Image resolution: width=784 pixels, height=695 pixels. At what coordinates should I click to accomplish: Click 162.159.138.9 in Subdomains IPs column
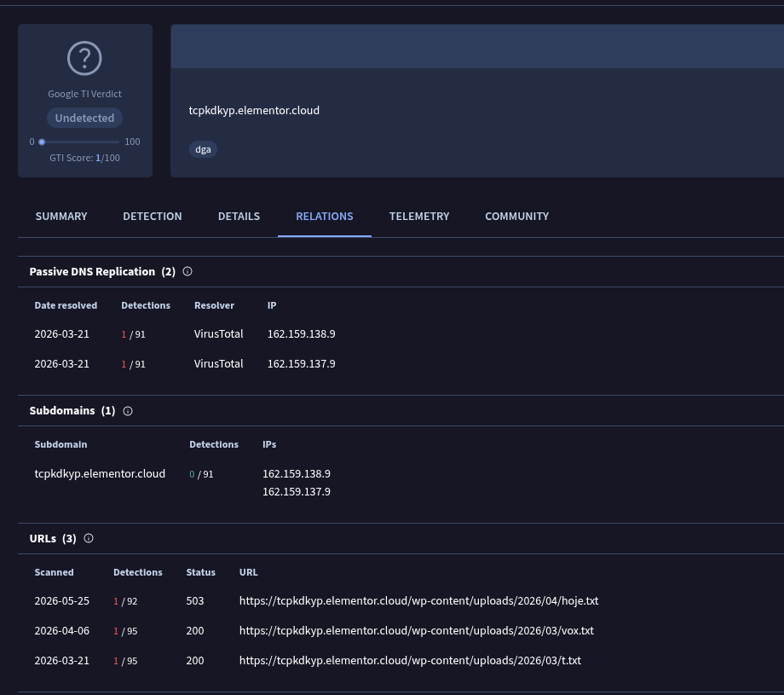tap(297, 474)
